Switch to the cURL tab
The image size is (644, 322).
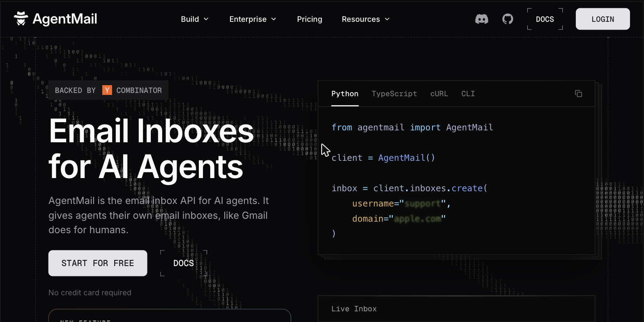pos(439,94)
